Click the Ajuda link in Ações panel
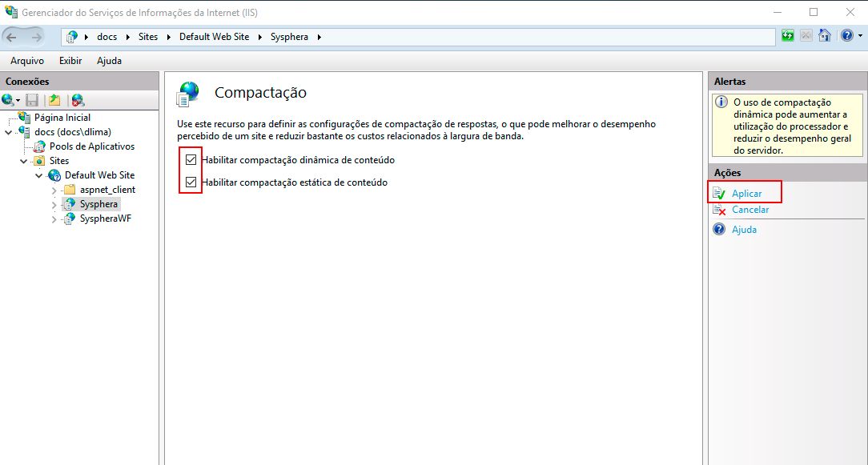The height and width of the screenshot is (465, 868). click(x=744, y=229)
